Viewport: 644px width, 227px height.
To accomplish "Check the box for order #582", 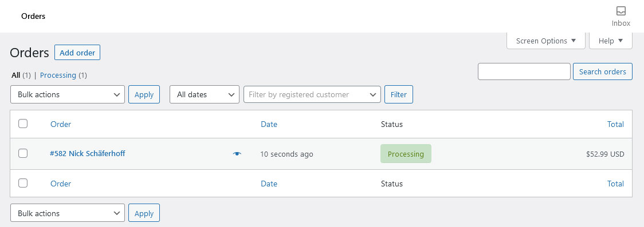I will (23, 153).
